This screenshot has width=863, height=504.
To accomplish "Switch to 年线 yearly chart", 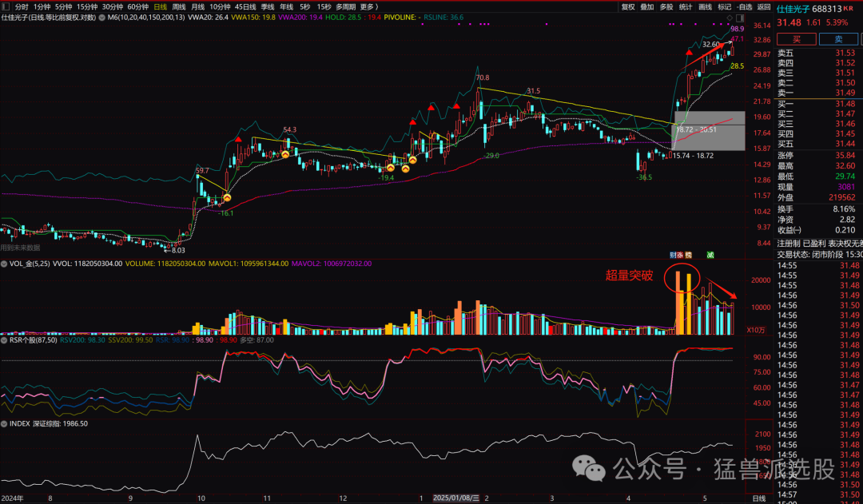I will [x=286, y=7].
